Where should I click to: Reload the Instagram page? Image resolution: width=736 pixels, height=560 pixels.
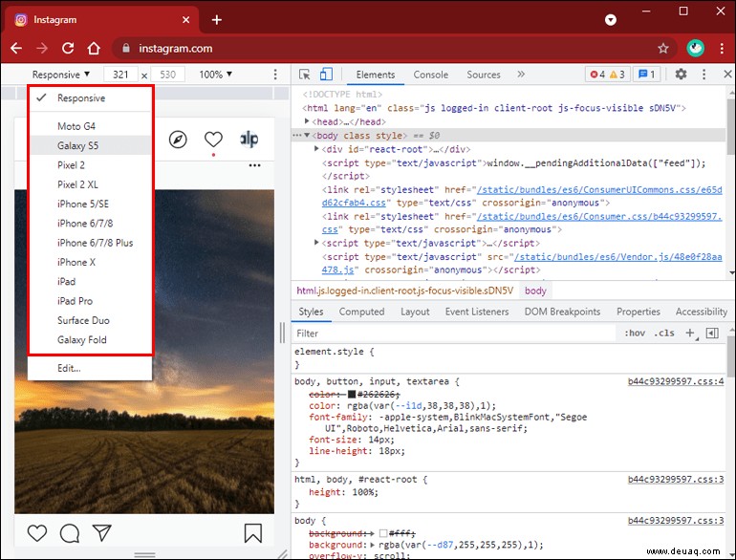pyautogui.click(x=68, y=48)
